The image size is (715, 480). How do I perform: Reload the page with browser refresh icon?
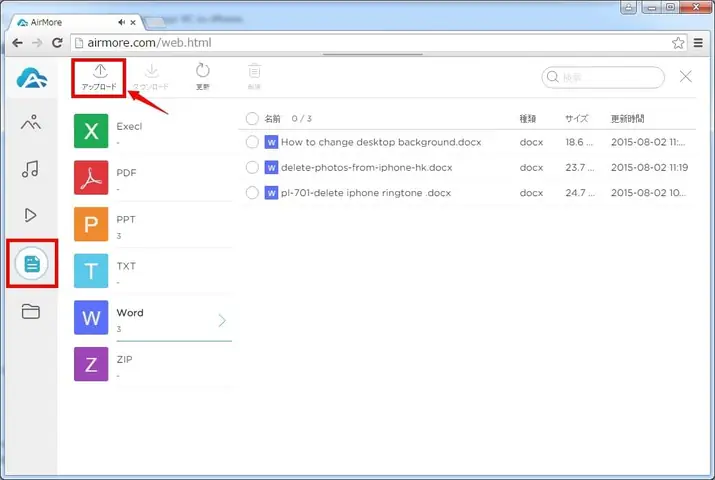click(x=57, y=43)
